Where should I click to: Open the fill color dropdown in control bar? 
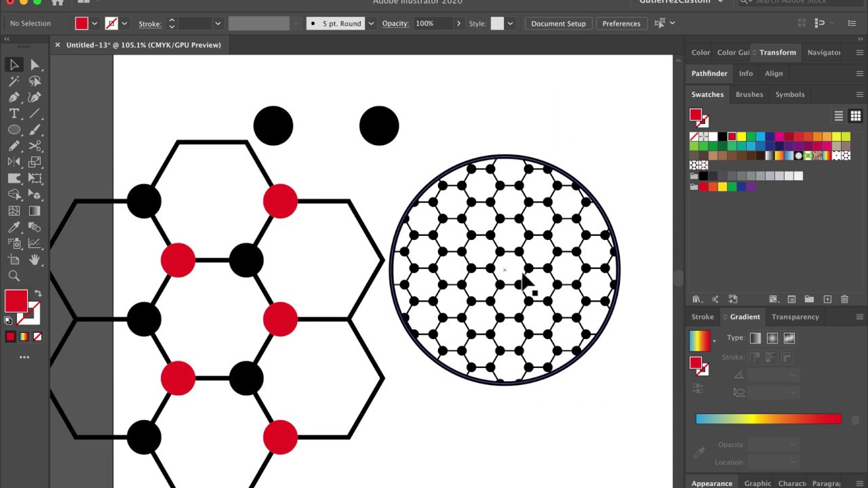tap(94, 24)
